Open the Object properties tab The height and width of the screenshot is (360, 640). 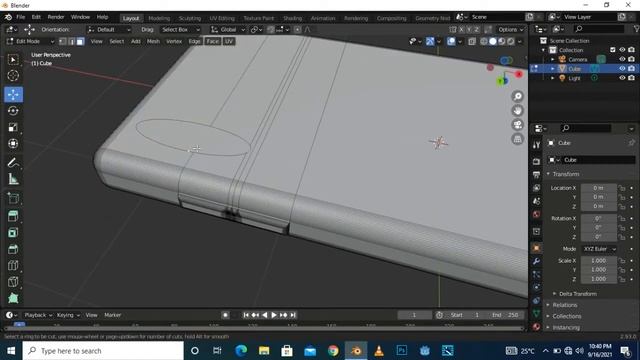click(x=536, y=248)
